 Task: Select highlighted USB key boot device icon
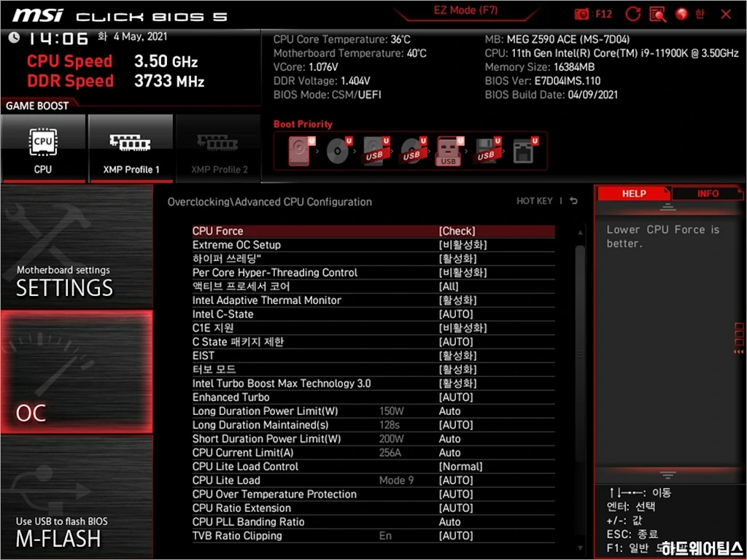[x=449, y=150]
